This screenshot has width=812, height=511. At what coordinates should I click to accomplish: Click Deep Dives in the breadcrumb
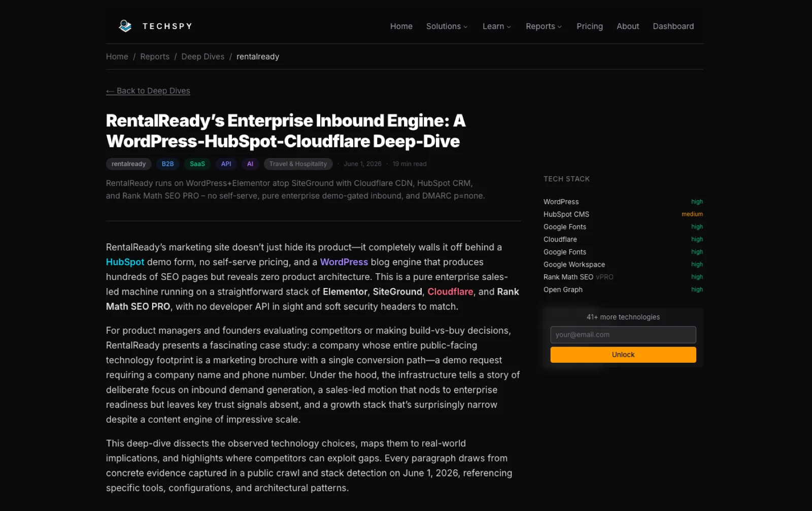203,56
